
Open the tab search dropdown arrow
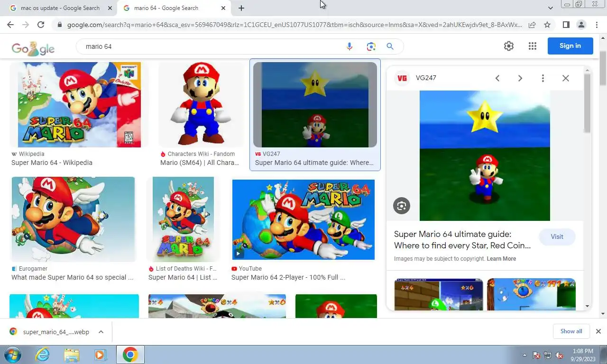(551, 8)
